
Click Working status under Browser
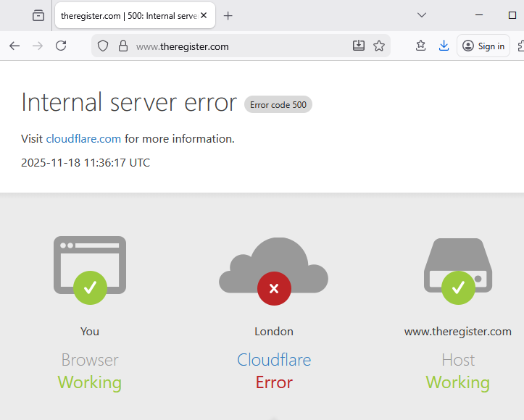tap(90, 382)
